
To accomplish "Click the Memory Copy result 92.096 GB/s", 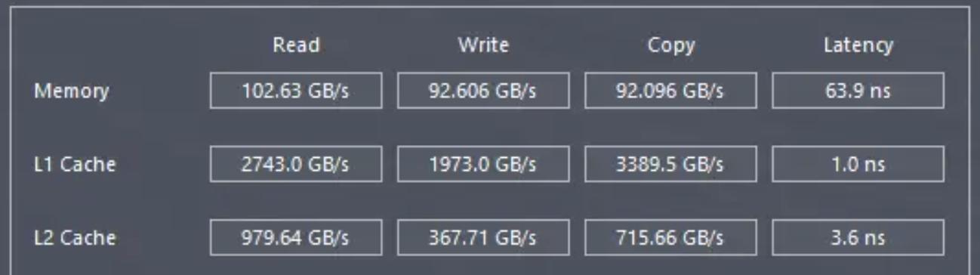I will coord(670,91).
